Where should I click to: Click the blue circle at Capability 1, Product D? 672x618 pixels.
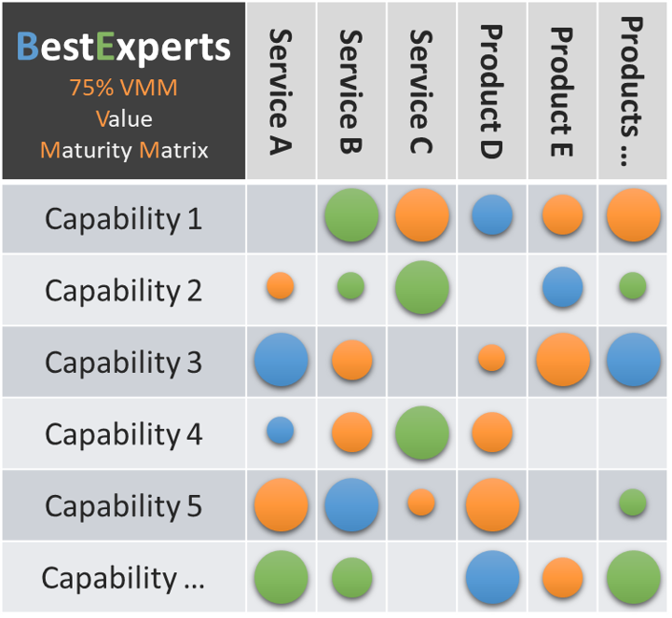[x=492, y=215]
